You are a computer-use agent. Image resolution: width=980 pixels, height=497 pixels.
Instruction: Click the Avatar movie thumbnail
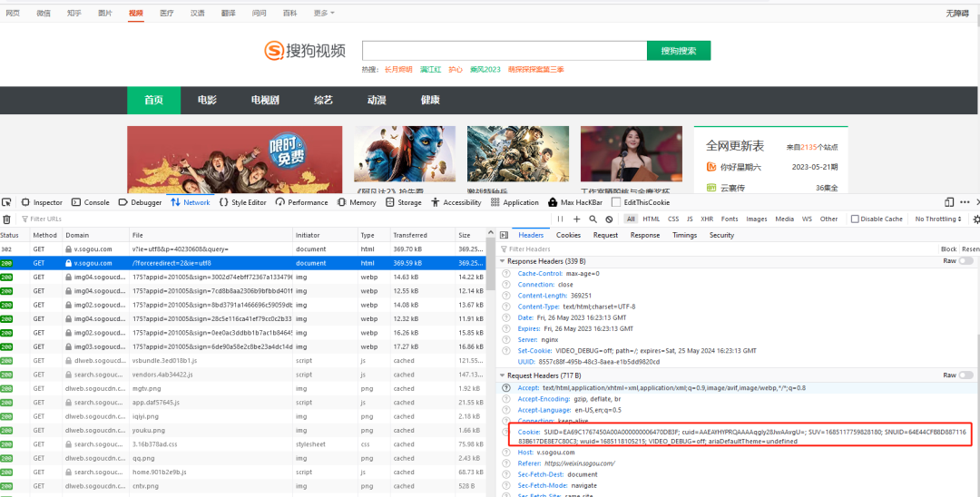405,154
